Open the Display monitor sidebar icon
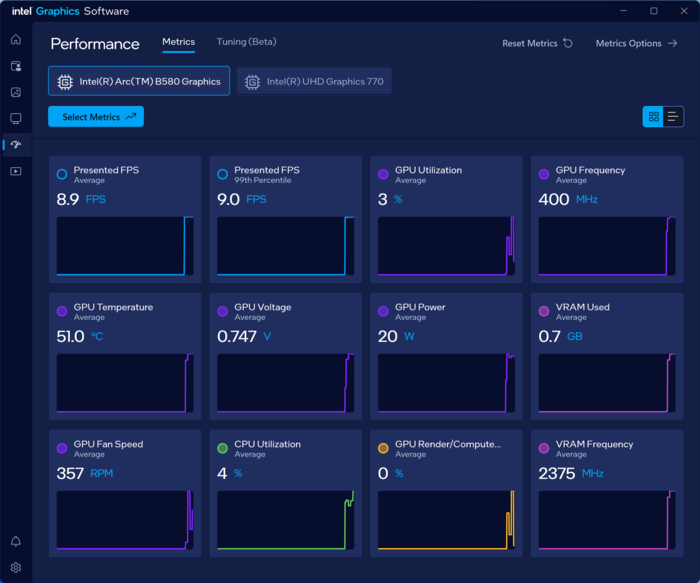This screenshot has height=583, width=700. (16, 118)
